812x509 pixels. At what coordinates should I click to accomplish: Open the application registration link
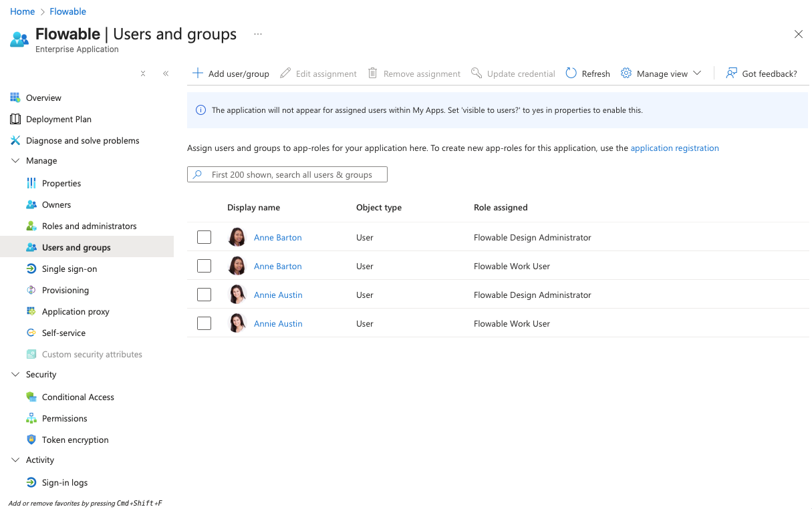click(x=675, y=148)
